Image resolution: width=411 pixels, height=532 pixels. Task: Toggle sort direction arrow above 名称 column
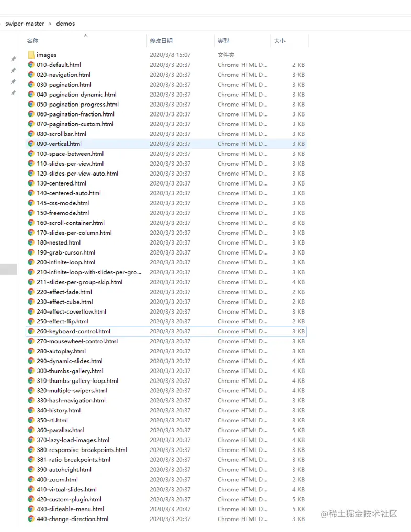point(86,36)
